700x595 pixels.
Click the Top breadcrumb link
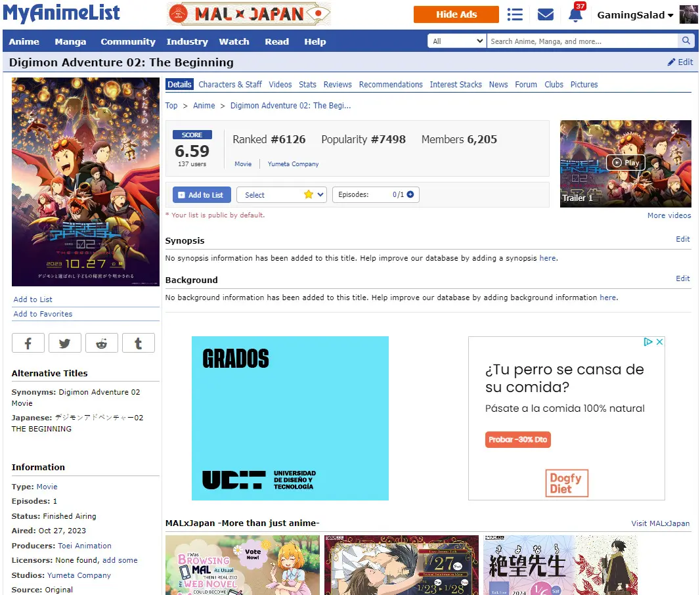pos(171,105)
